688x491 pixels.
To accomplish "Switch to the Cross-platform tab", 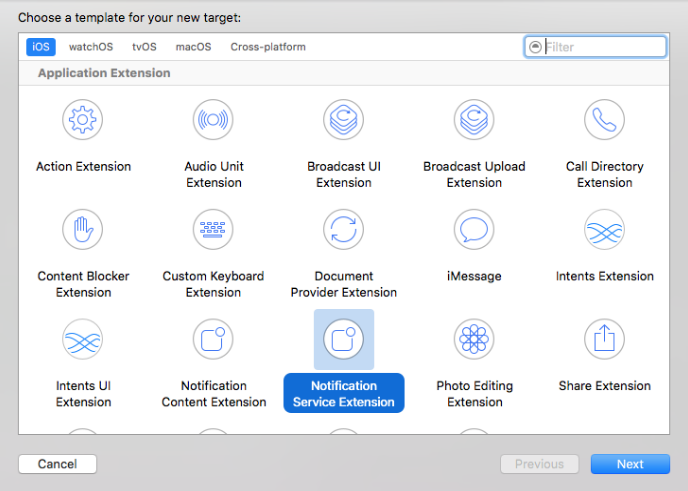I will (x=268, y=47).
